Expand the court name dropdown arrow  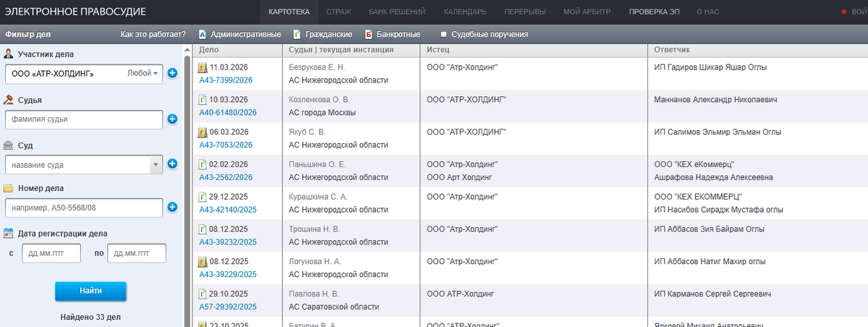156,164
